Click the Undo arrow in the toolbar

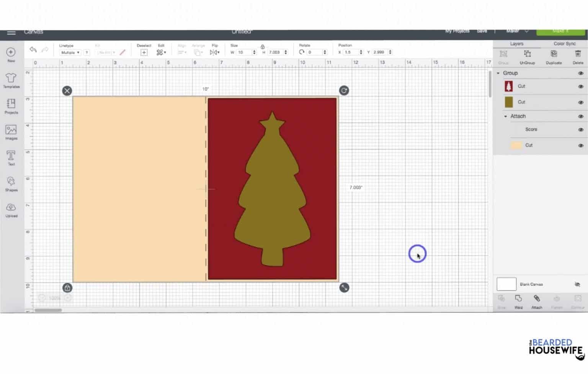33,50
